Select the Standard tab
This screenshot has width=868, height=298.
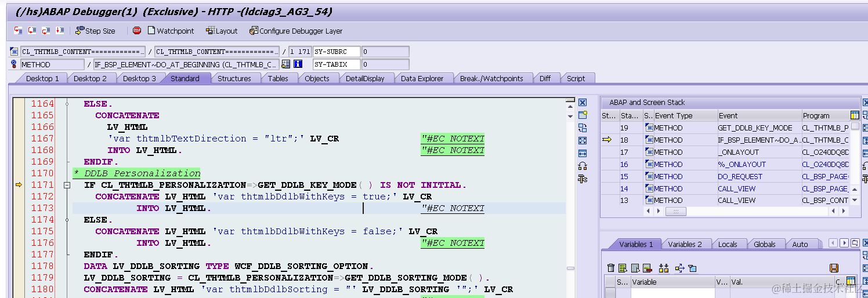(x=185, y=78)
